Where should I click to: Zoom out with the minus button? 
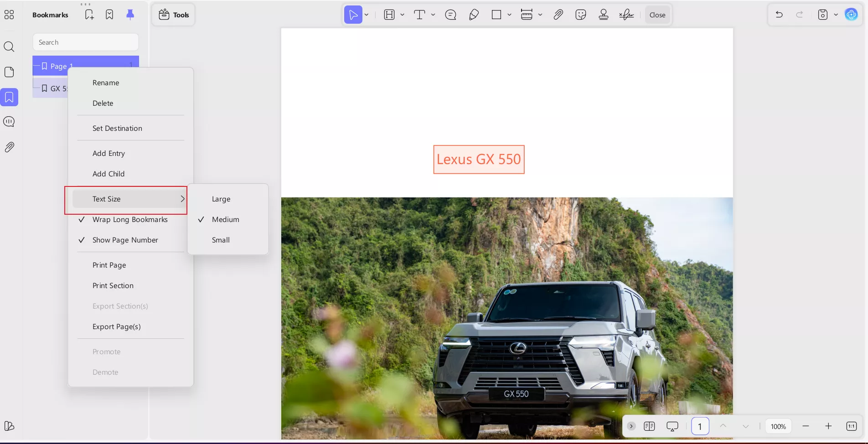click(x=806, y=426)
